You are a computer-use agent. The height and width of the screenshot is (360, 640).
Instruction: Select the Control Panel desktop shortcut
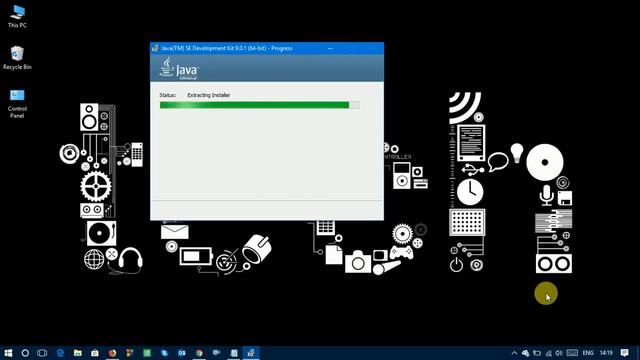[x=17, y=104]
